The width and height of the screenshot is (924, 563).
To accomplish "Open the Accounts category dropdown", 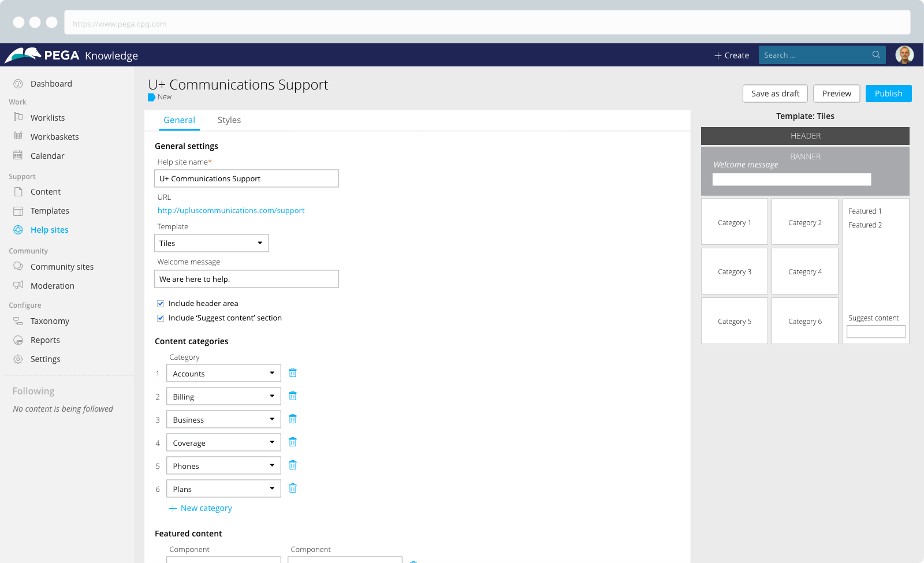I will pos(223,373).
